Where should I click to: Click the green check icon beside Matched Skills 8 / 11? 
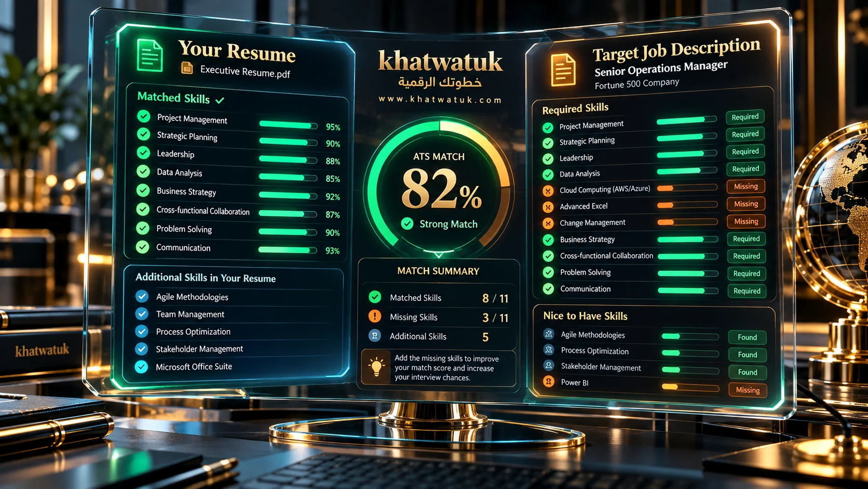(x=375, y=297)
